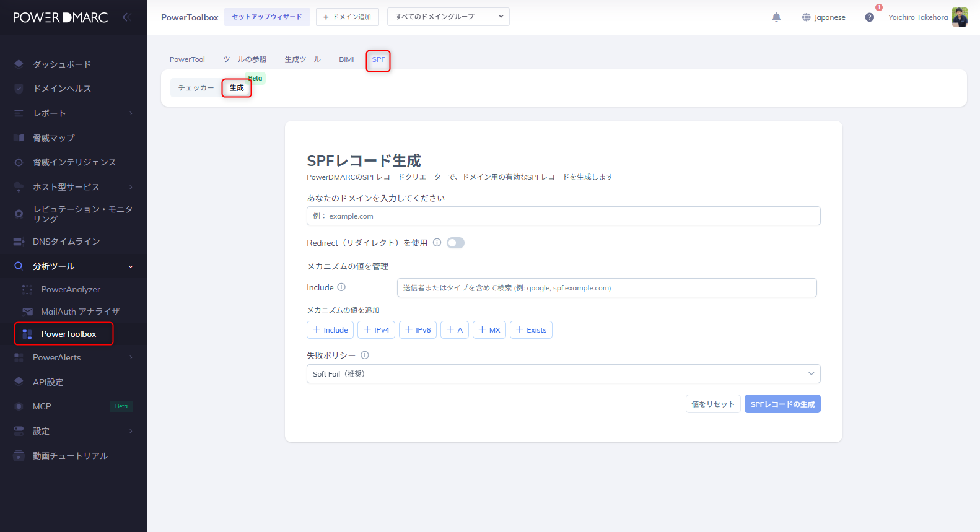The image size is (980, 532).
Task: Click the user profile avatar
Action: (960, 17)
